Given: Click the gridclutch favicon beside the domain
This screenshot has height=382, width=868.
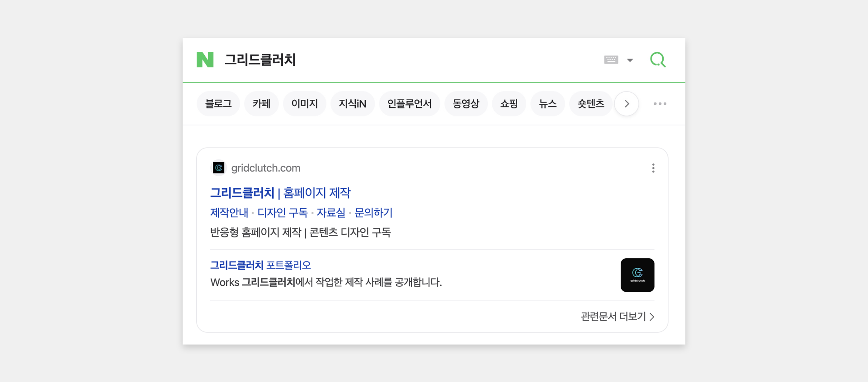Looking at the screenshot, I should (219, 168).
